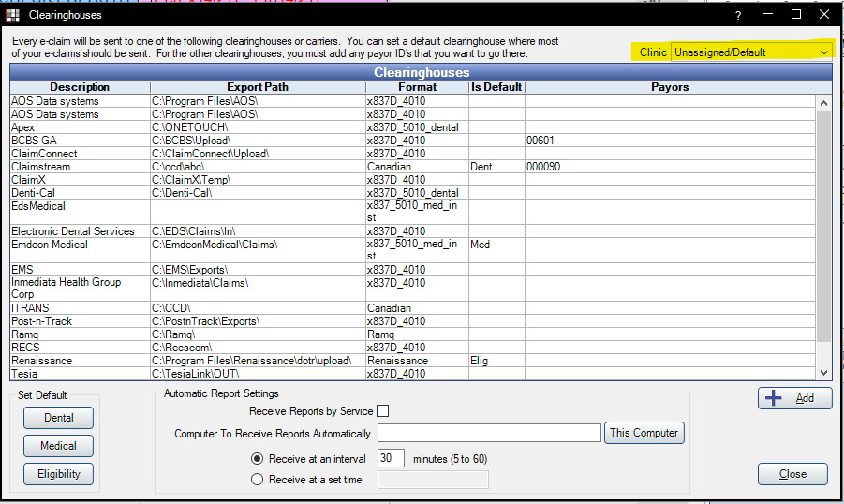Open the Clinic dropdown
Viewport: 844px width, 504px height.
(751, 52)
